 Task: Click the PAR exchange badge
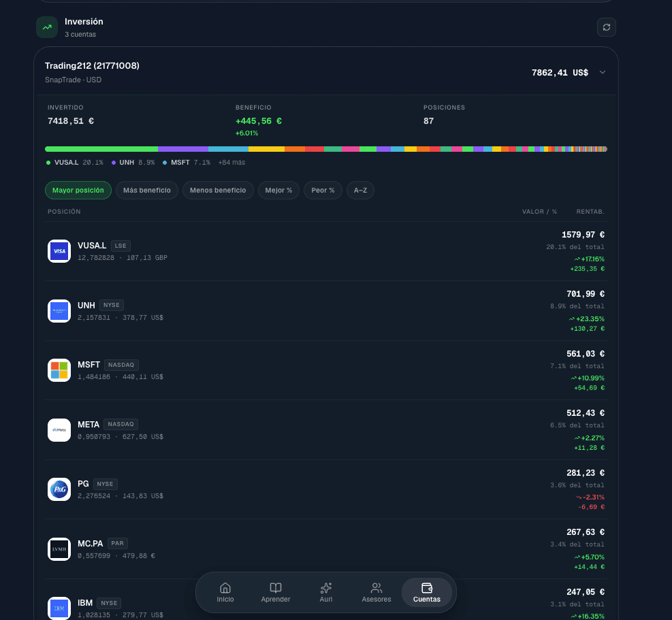(117, 543)
